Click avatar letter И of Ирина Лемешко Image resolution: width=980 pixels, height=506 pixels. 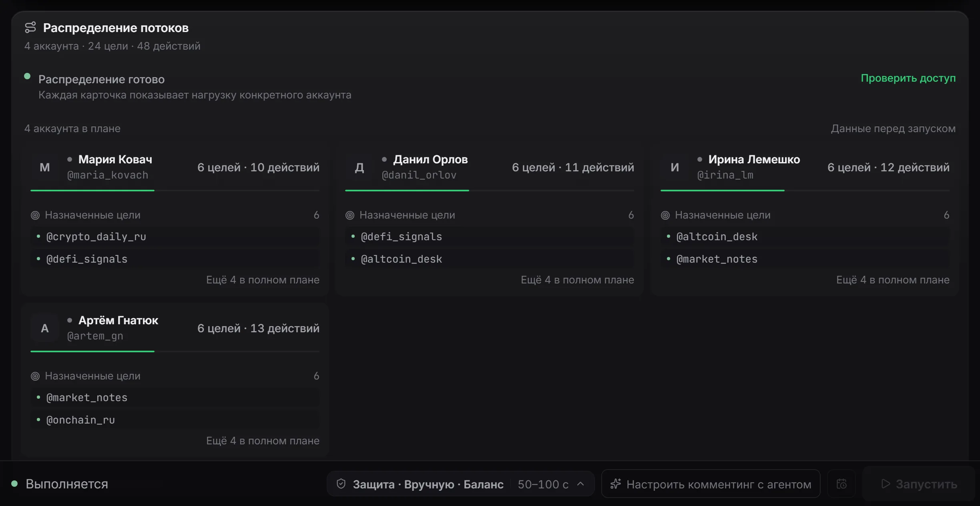675,167
